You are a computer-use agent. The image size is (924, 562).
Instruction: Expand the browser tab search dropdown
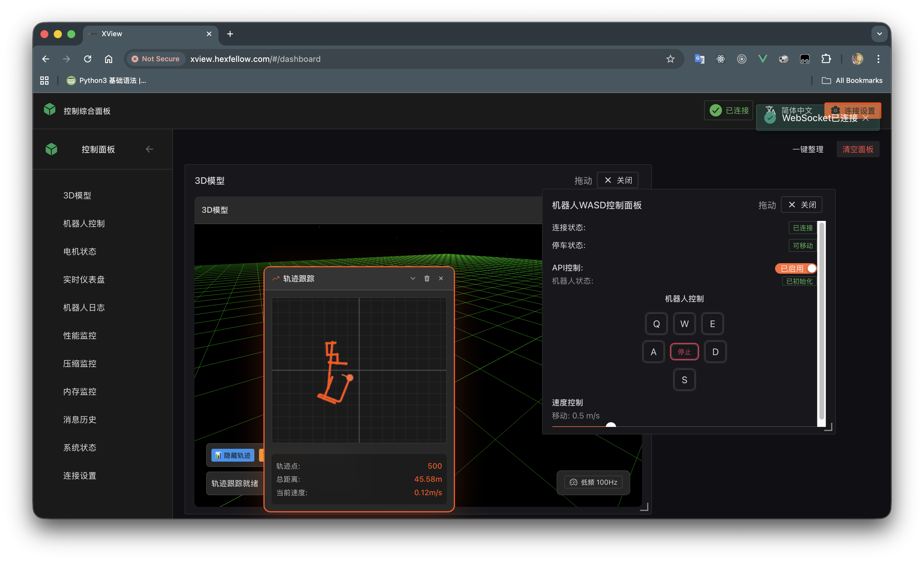(879, 34)
